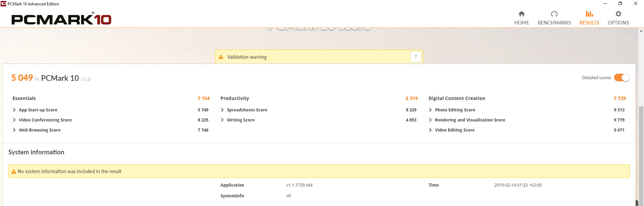Click the scrollbar up arrow
This screenshot has height=206, width=644.
pyautogui.click(x=641, y=31)
